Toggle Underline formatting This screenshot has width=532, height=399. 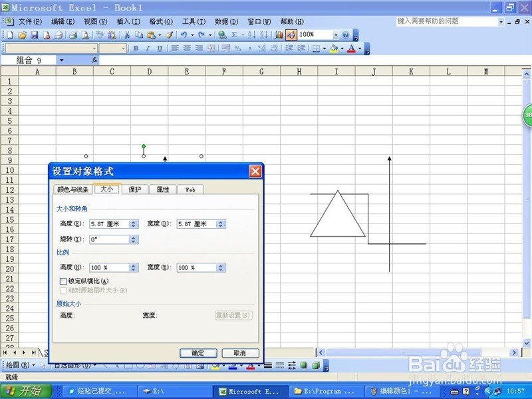[160, 49]
